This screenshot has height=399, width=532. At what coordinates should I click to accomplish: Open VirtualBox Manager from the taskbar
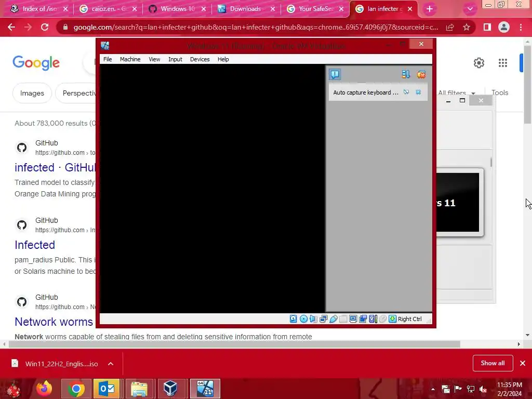[x=170, y=389]
